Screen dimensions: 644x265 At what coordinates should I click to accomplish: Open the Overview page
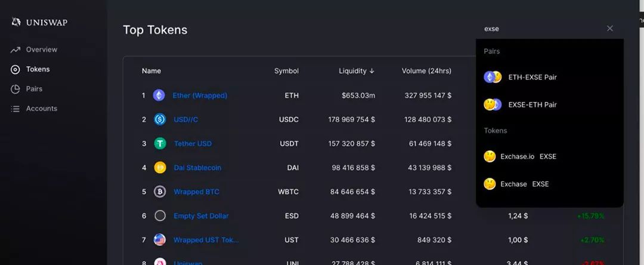click(41, 50)
